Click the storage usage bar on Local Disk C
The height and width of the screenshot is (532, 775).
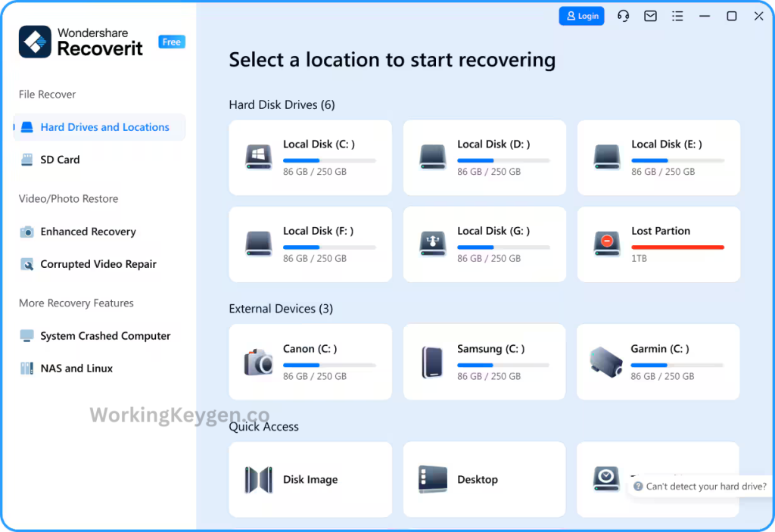point(328,160)
